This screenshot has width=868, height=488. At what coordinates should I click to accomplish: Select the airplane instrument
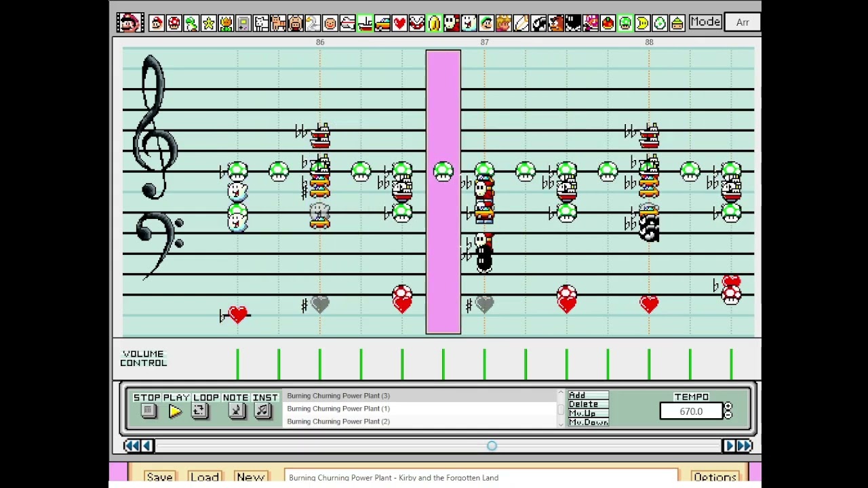coord(347,23)
